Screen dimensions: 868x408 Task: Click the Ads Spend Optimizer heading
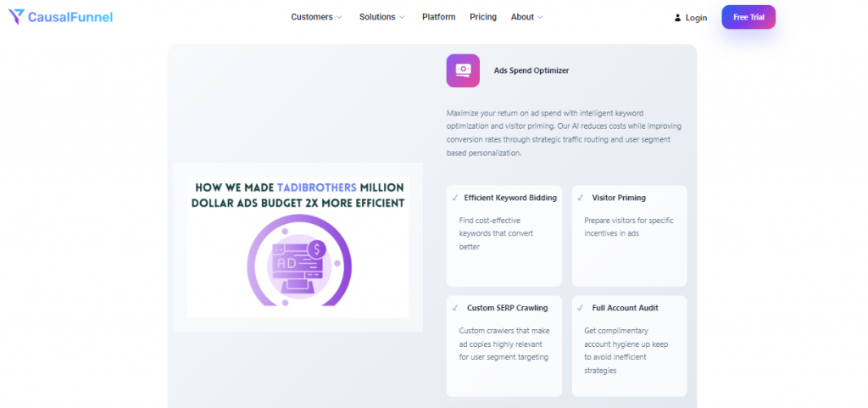click(531, 70)
